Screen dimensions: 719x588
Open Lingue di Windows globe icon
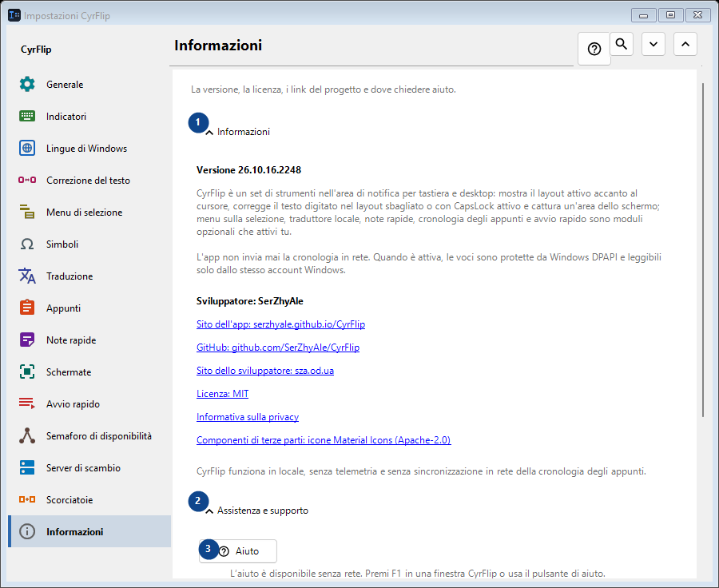27,148
